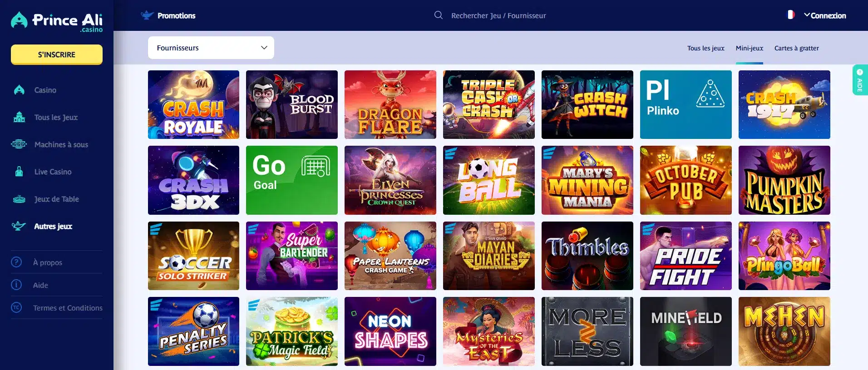Launch the Plinko game thumbnail
The height and width of the screenshot is (370, 868).
[x=686, y=104]
